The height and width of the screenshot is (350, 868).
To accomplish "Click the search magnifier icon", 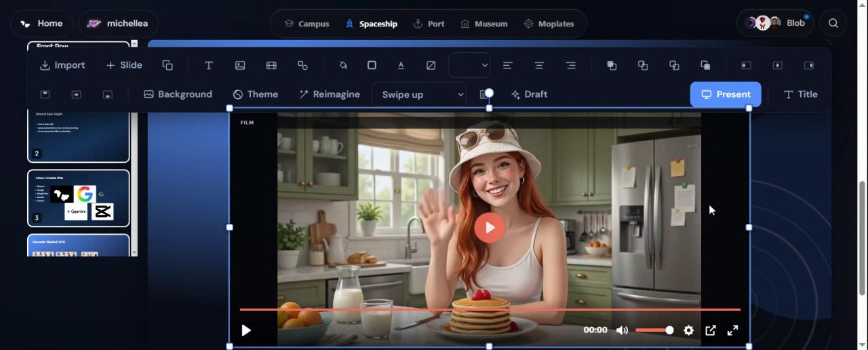I will pyautogui.click(x=833, y=24).
